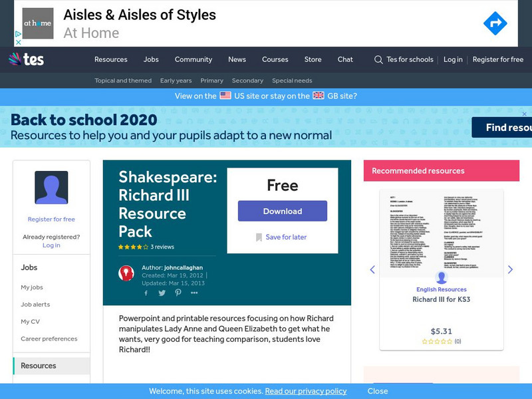532x399 pixels.
Task: Share resource on Pinterest
Action: point(178,293)
